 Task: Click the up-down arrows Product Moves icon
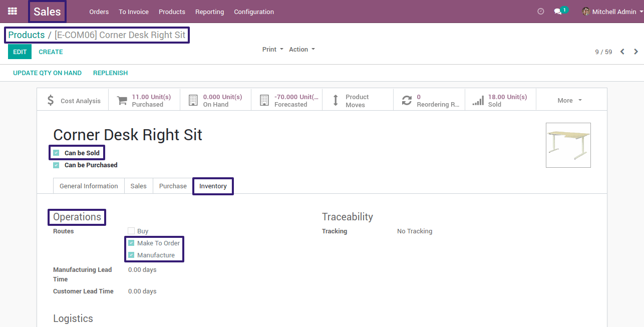(x=336, y=100)
